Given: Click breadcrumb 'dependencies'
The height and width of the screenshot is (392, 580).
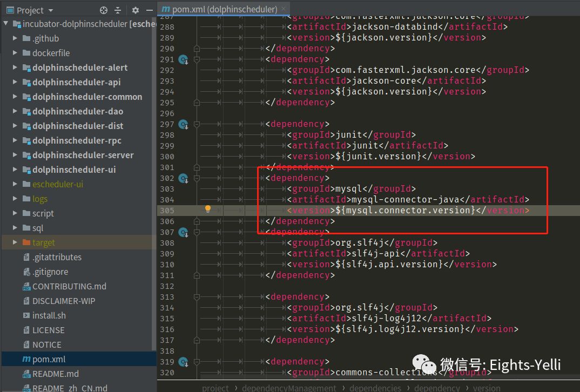Looking at the screenshot, I should point(375,388).
